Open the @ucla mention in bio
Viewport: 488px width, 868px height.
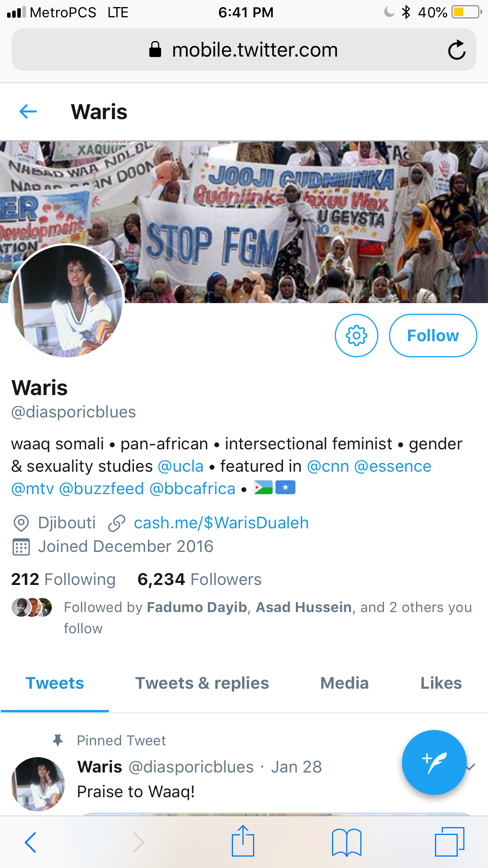point(180,466)
